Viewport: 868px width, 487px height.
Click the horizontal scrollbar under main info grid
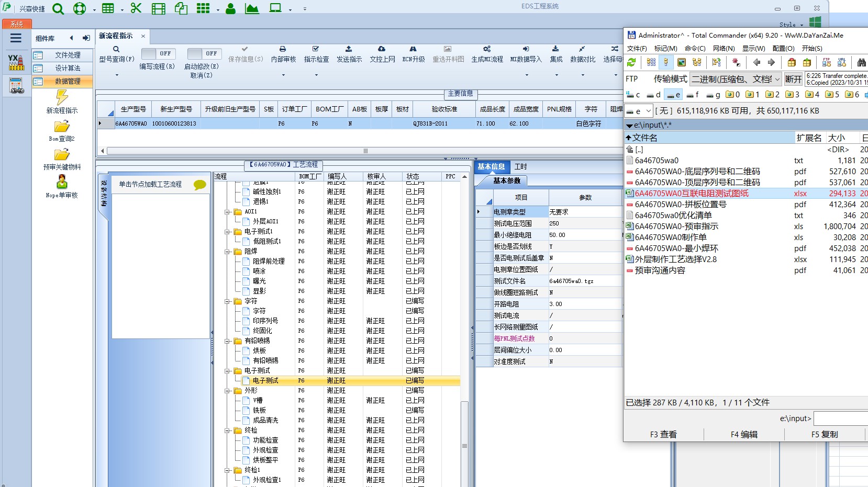click(x=365, y=151)
